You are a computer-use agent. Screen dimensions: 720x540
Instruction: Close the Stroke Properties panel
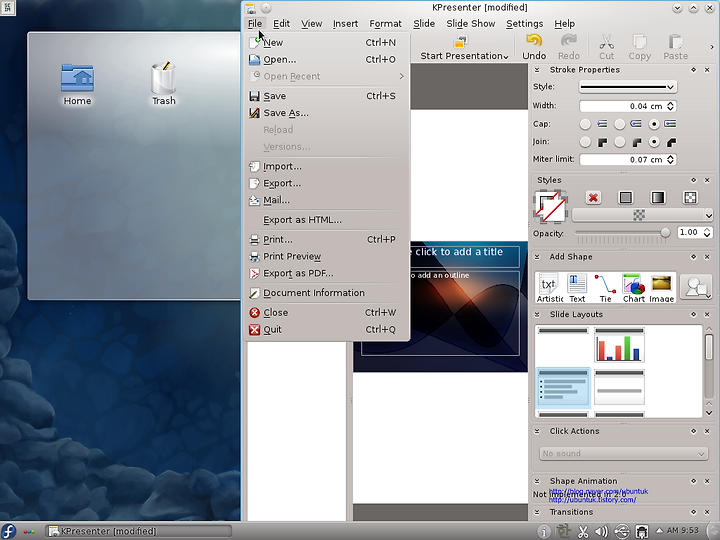707,70
